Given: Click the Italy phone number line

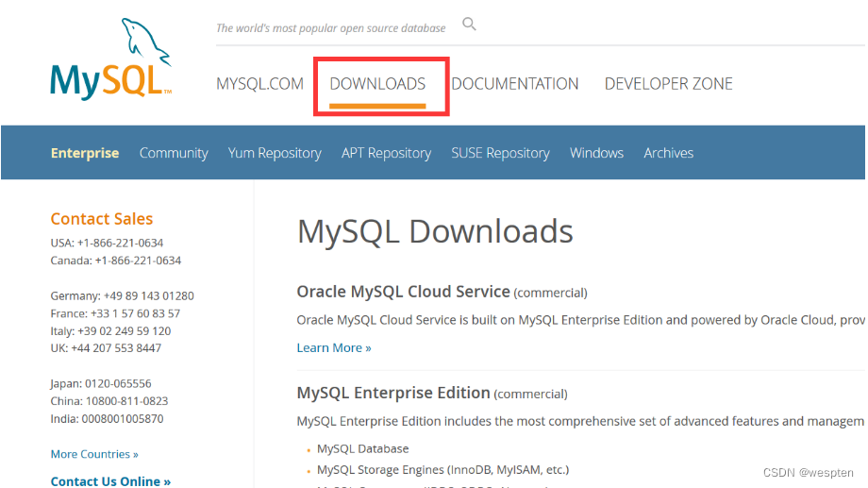Looking at the screenshot, I should [x=110, y=331].
